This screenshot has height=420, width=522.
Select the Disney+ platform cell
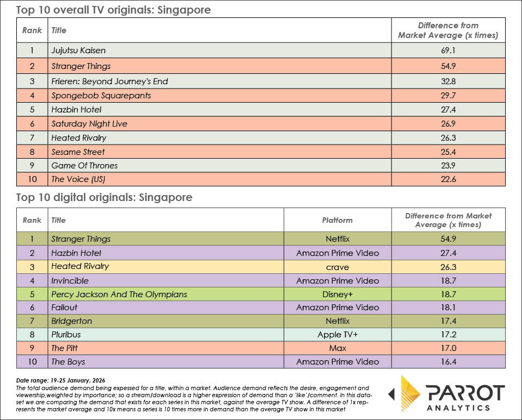pos(337,294)
